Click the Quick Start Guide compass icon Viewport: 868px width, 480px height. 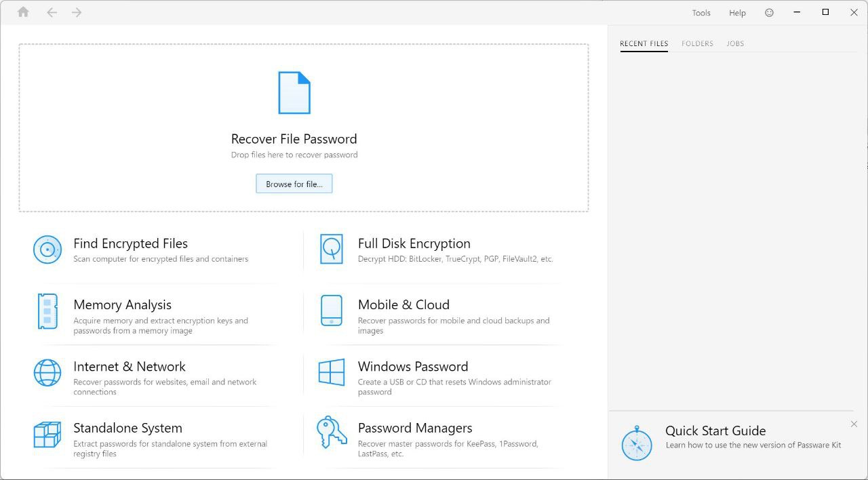(x=637, y=445)
